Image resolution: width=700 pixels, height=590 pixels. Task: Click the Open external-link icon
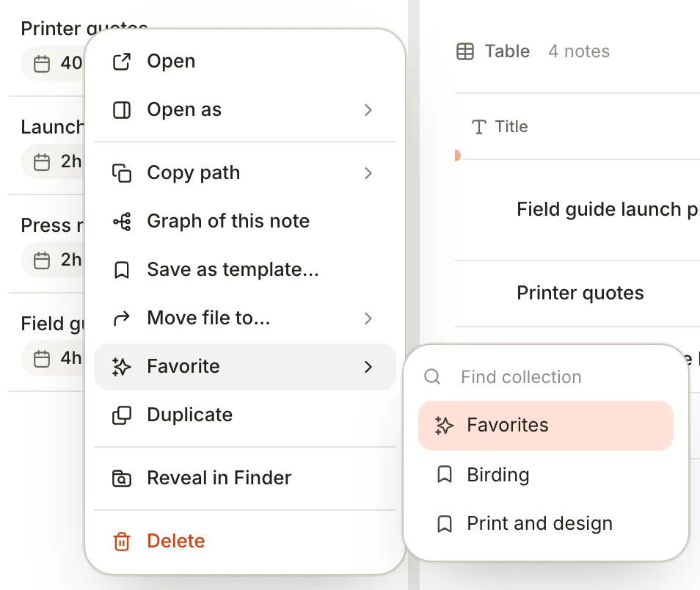(x=121, y=62)
